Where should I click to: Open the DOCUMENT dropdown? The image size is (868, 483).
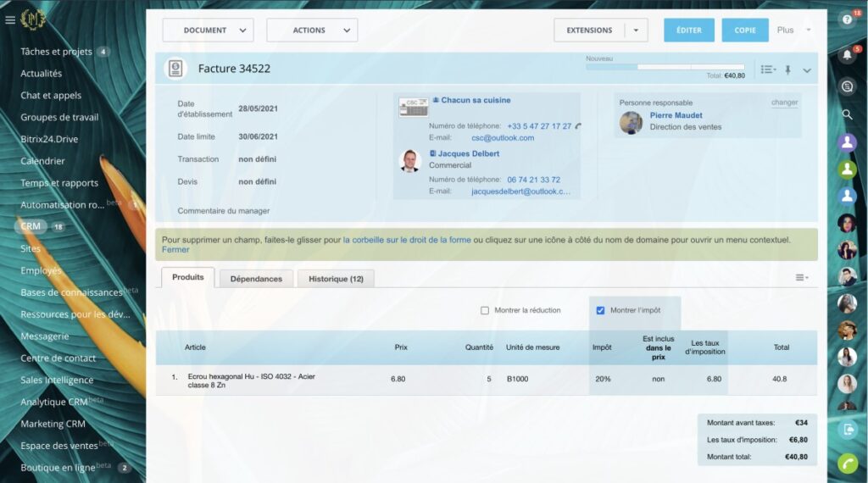[208, 31]
